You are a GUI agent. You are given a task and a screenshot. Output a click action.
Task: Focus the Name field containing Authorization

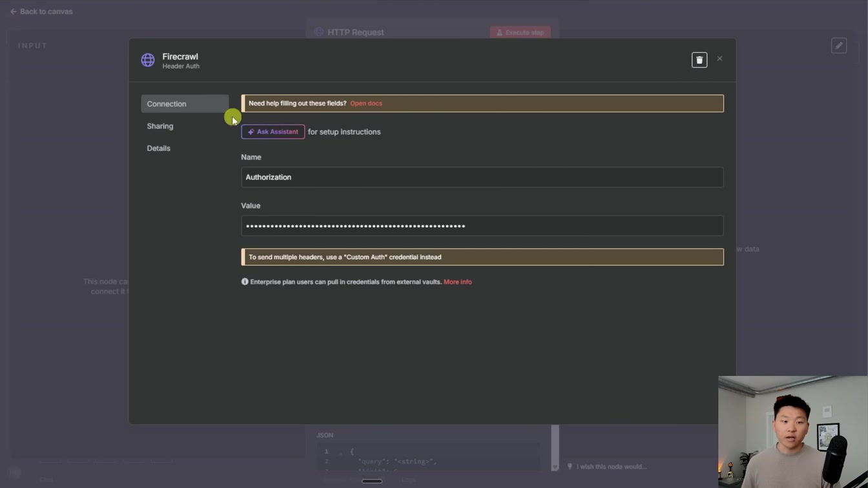click(482, 177)
